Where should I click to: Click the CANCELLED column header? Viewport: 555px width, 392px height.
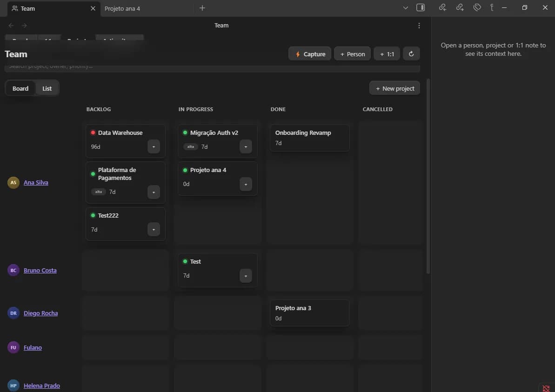pos(378,109)
